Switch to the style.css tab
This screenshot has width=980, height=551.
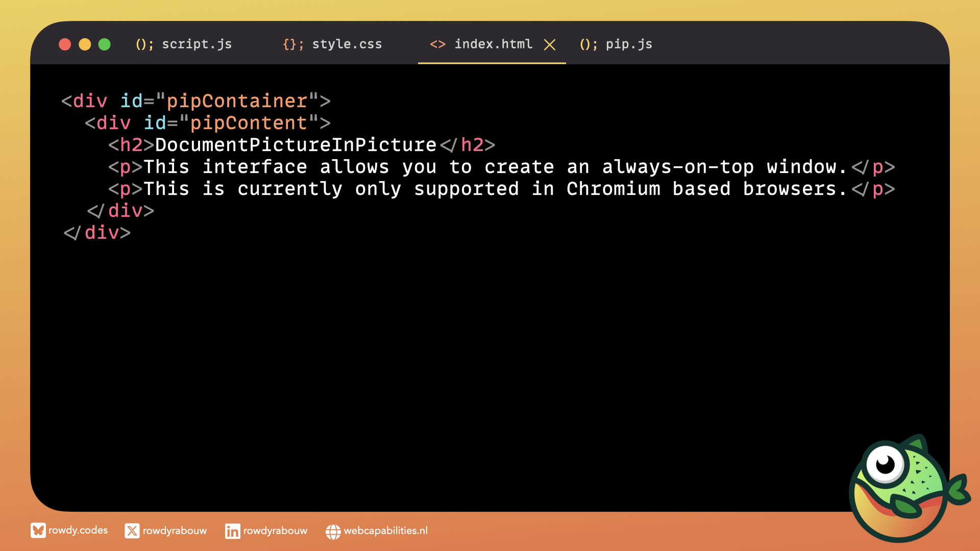point(347,44)
